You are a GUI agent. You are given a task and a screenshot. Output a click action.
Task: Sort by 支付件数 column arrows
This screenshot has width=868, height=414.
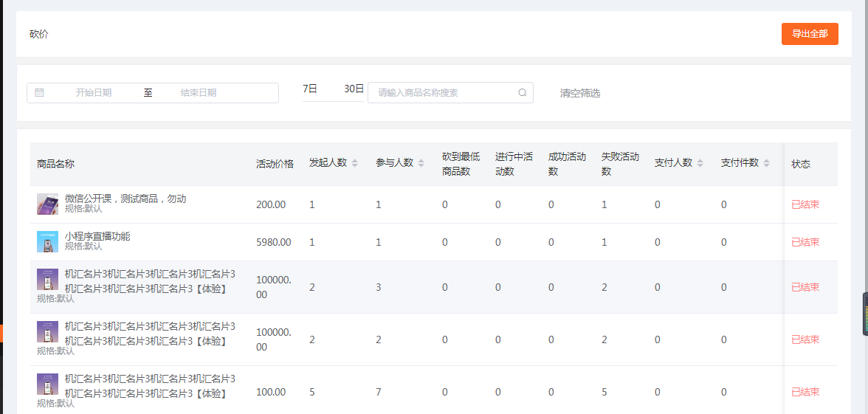[767, 163]
